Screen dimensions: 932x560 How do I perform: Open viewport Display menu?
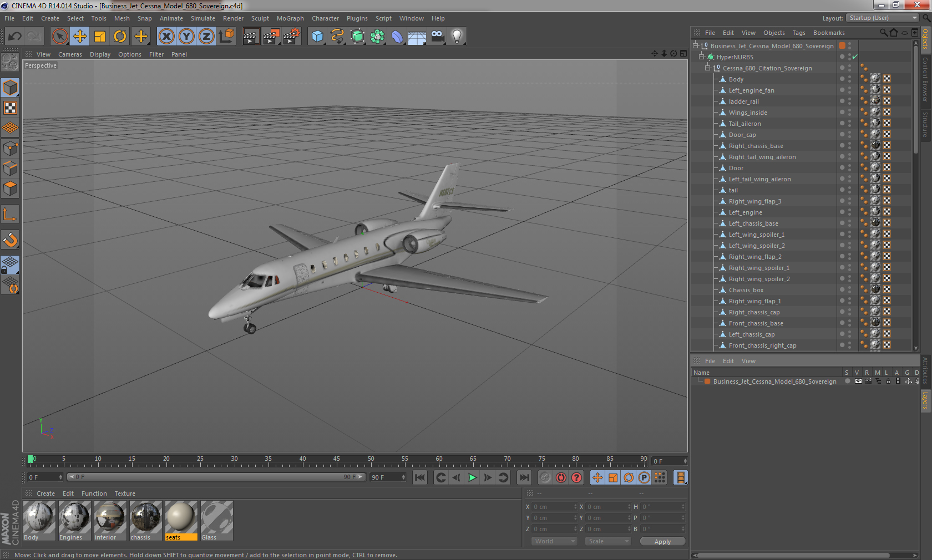click(100, 54)
